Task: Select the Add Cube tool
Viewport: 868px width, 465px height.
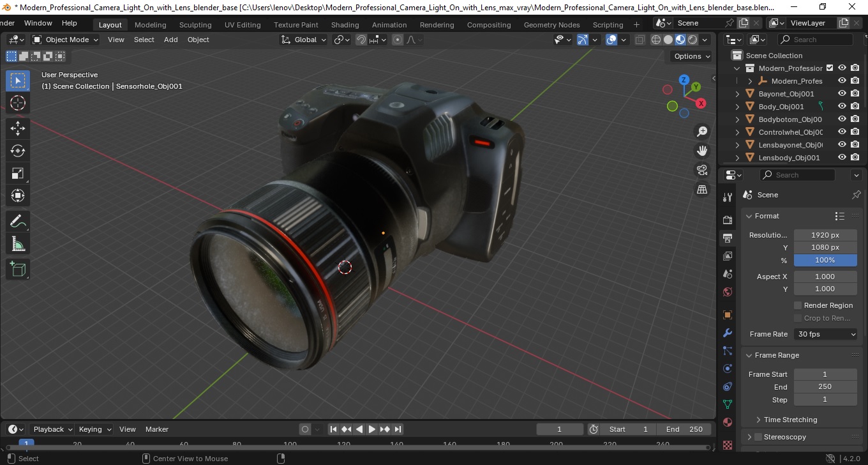Action: coord(18,269)
